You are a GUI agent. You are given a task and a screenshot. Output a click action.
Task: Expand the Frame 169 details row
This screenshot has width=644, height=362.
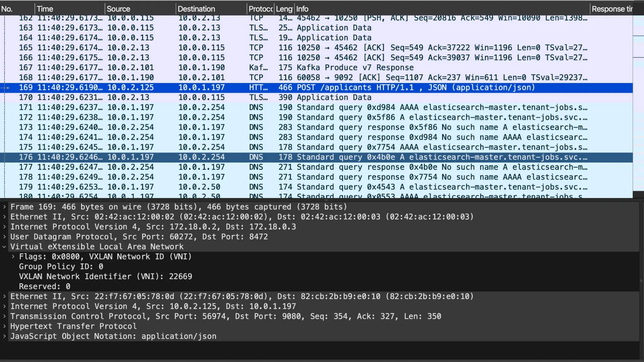[x=4, y=207]
